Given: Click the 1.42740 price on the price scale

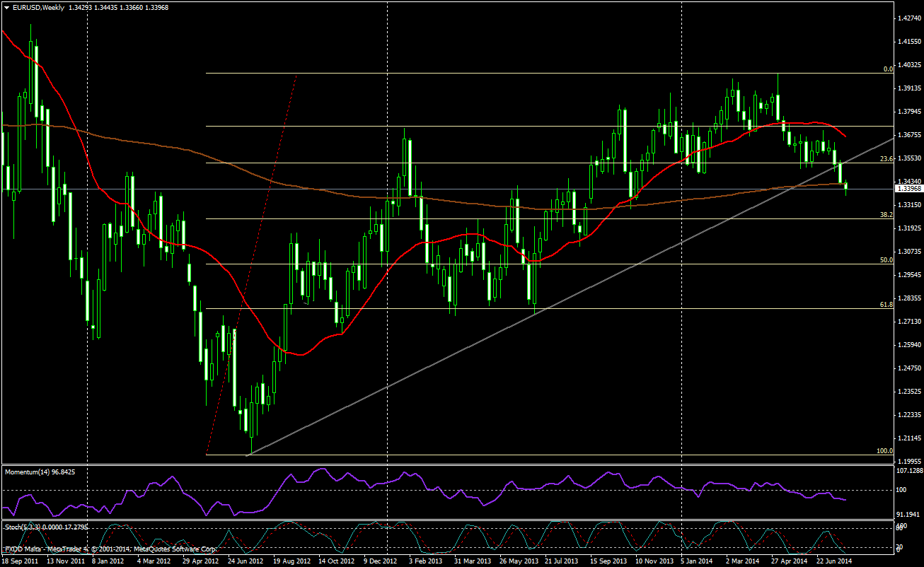Looking at the screenshot, I should click(x=908, y=18).
